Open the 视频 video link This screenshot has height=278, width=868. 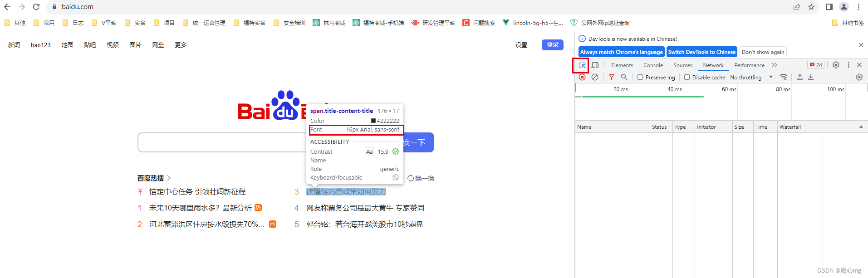point(113,45)
